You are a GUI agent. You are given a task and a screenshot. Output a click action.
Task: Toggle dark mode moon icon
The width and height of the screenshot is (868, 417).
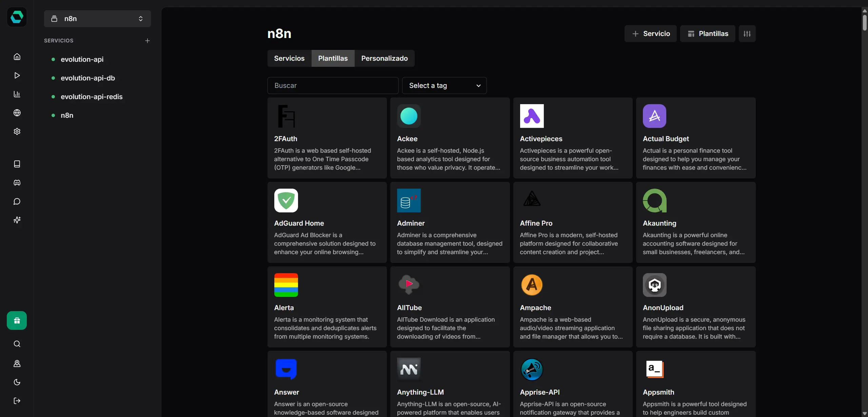tap(17, 382)
